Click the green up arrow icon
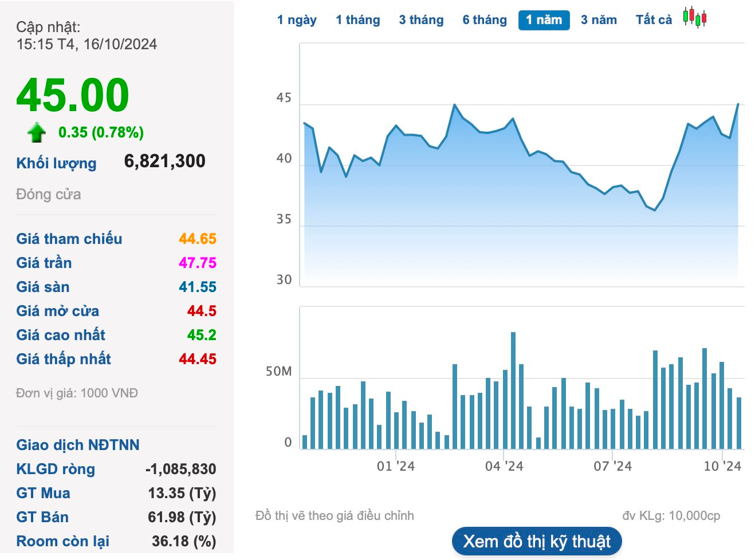The width and height of the screenshot is (755, 560). pyautogui.click(x=37, y=132)
